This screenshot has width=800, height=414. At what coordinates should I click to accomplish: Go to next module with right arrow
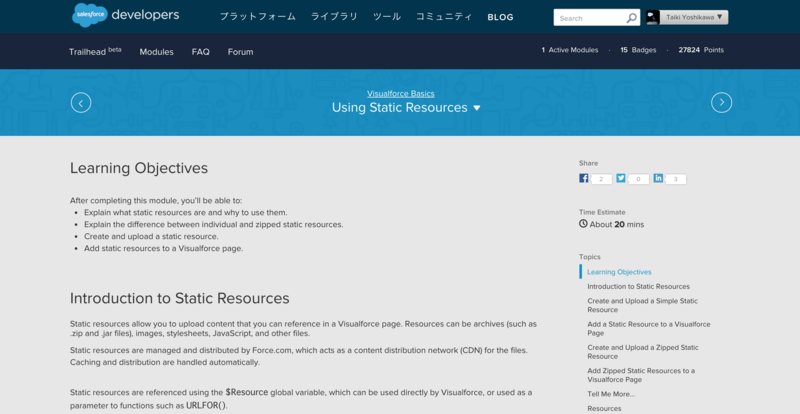coord(721,103)
